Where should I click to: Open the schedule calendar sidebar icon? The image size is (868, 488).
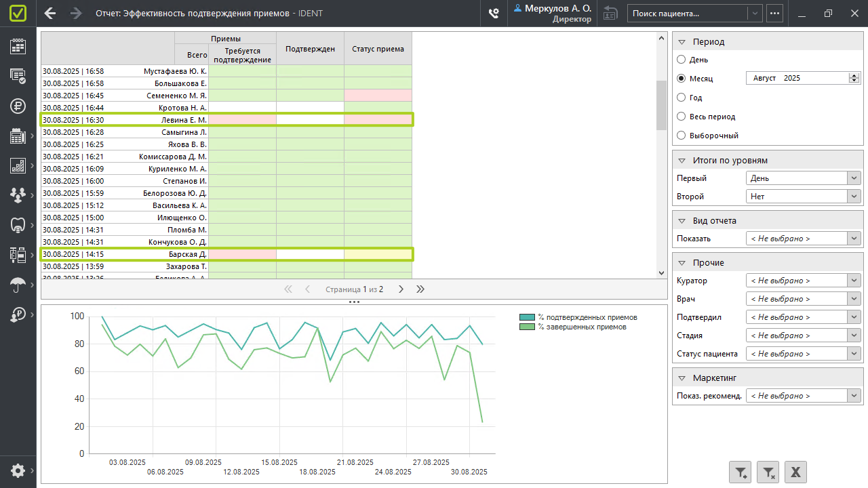tap(18, 46)
